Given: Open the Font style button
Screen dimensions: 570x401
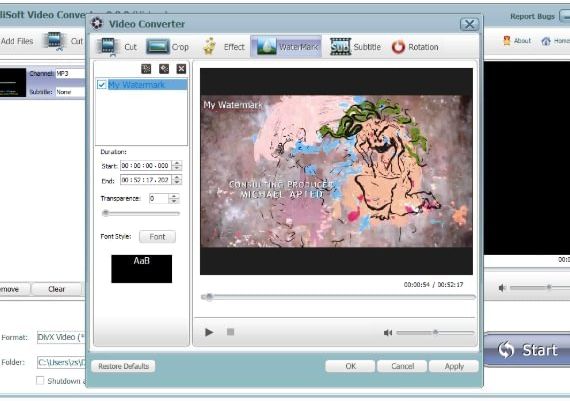Looking at the screenshot, I should point(157,237).
